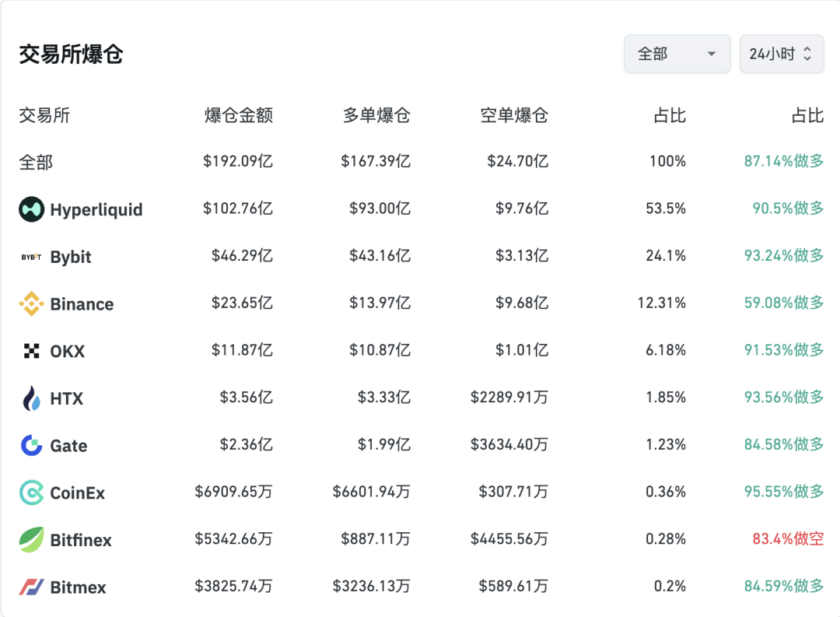Open the Binance exchange name link

click(82, 304)
